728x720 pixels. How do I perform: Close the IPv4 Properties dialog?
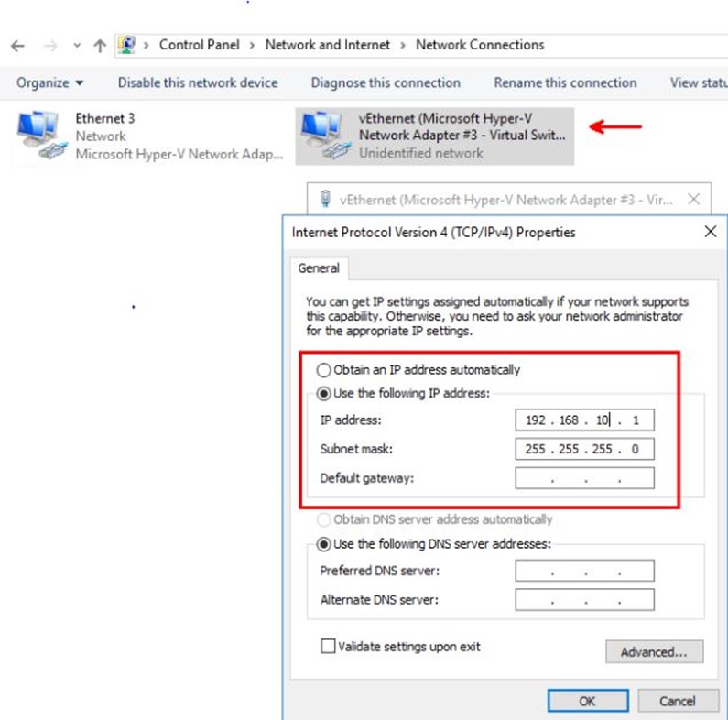pos(710,232)
